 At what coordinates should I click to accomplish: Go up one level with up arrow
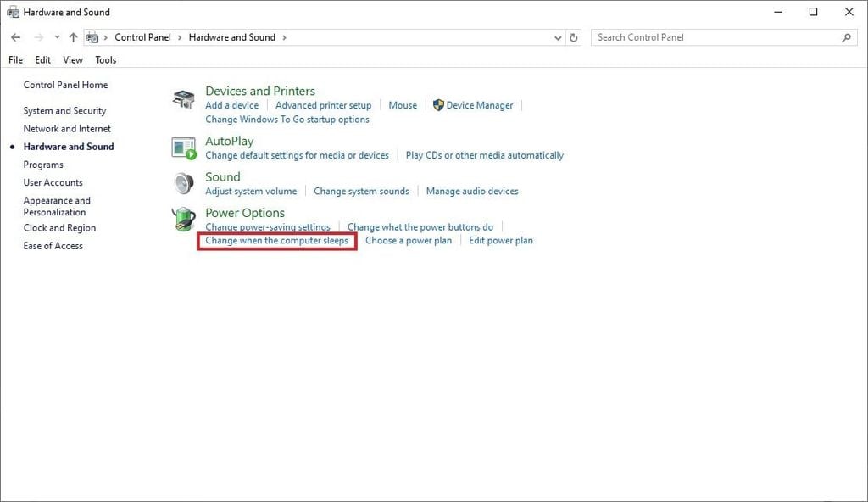coord(73,37)
